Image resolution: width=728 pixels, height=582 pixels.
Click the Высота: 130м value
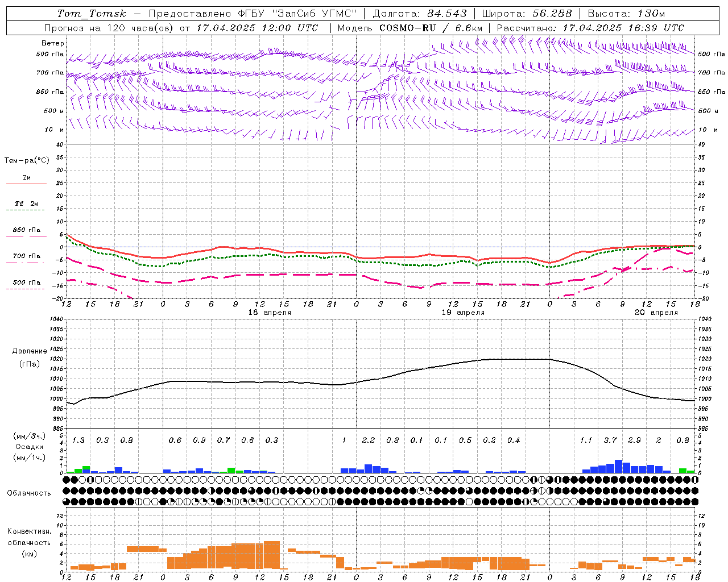point(626,14)
